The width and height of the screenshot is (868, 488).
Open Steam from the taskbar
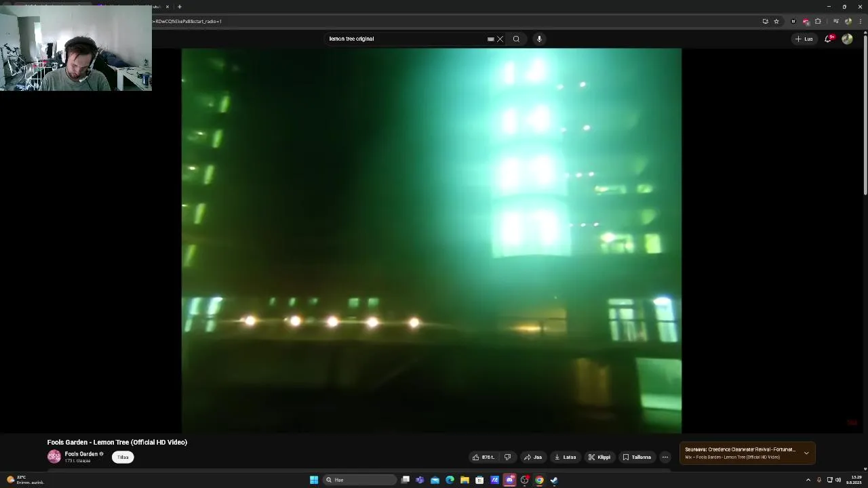click(x=554, y=480)
